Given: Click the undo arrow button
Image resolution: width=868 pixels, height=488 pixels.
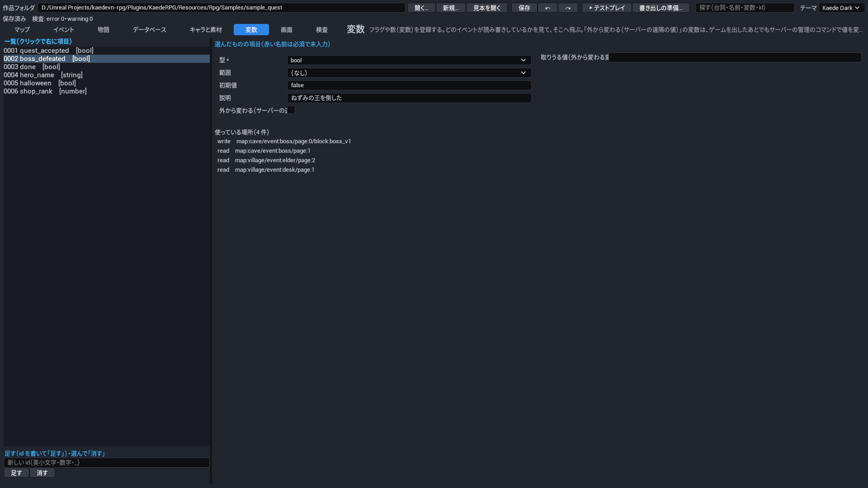Looking at the screenshot, I should [x=547, y=8].
